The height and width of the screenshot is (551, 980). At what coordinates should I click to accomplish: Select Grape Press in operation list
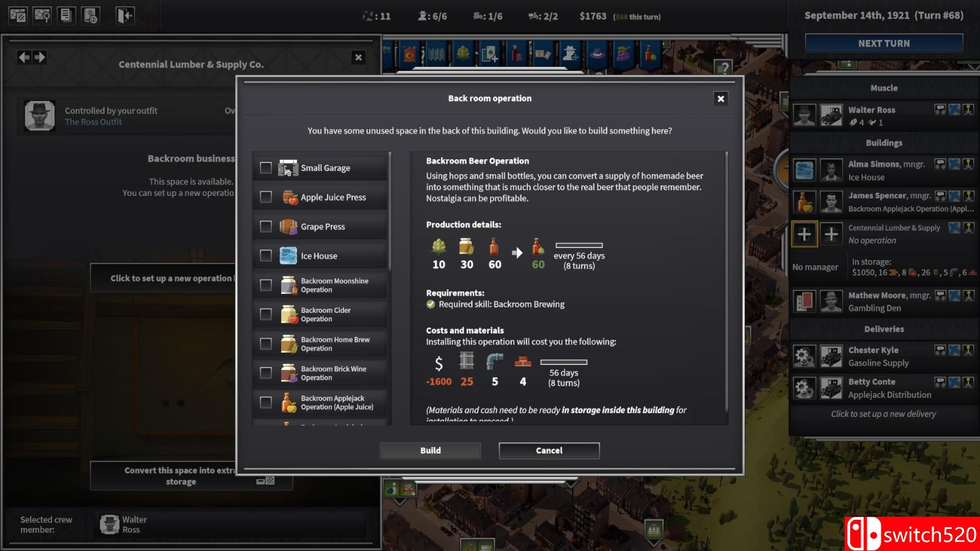pyautogui.click(x=323, y=227)
